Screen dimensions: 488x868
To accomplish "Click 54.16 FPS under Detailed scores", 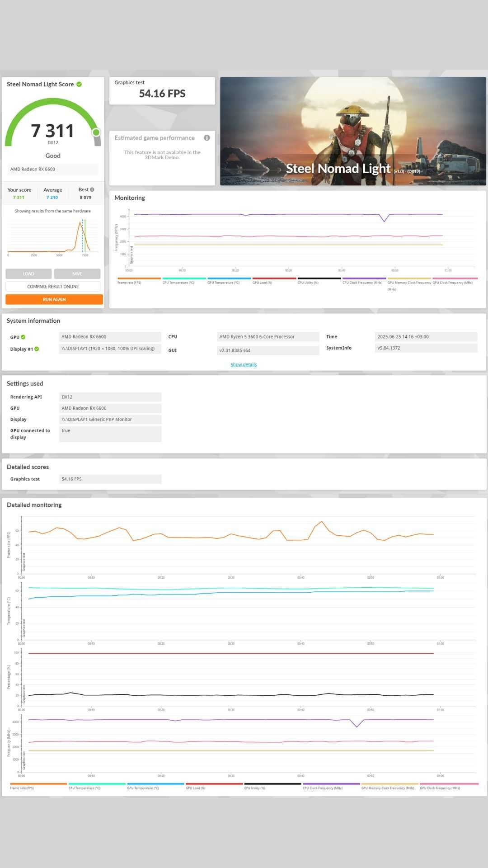I will coord(110,479).
